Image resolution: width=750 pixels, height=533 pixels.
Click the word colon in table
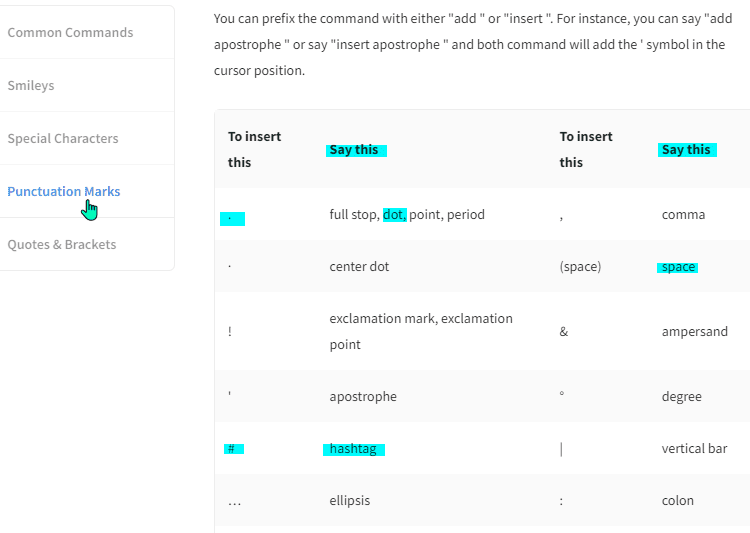(x=677, y=501)
